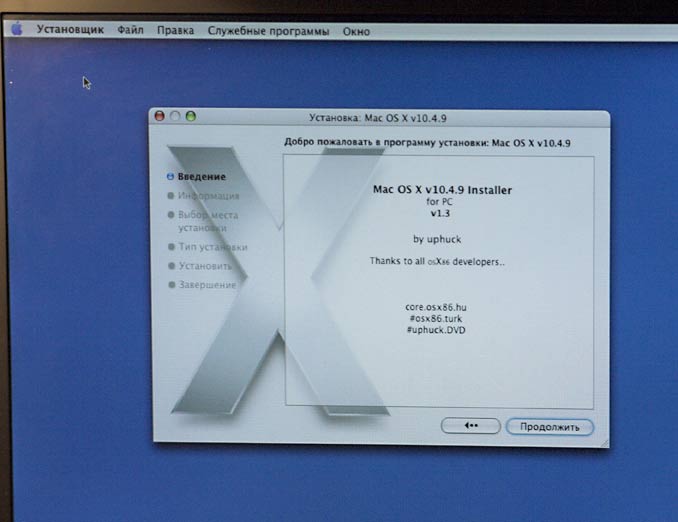Image resolution: width=678 pixels, height=522 pixels.
Task: Select the Выбор места установки step
Action: coord(208,221)
